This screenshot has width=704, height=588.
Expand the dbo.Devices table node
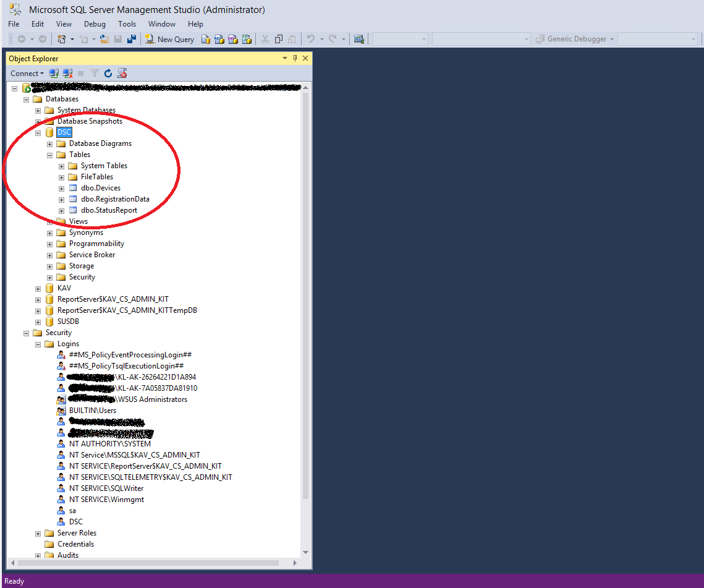pos(61,188)
